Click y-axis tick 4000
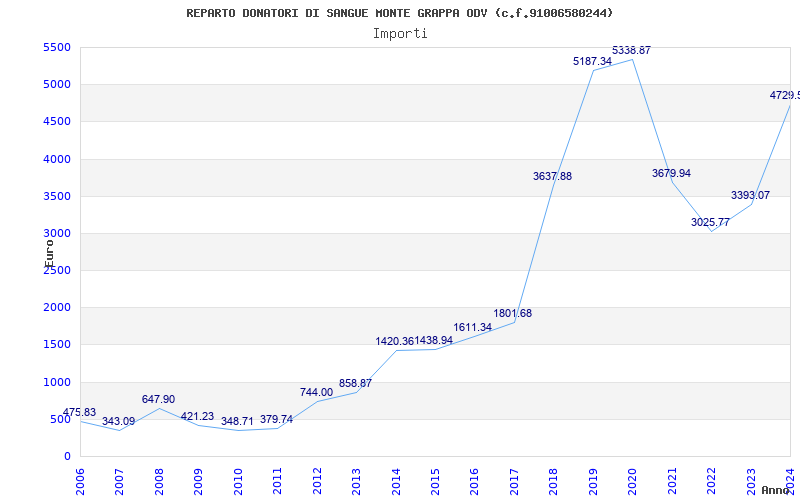Viewport: 800px width, 500px height. click(x=57, y=159)
